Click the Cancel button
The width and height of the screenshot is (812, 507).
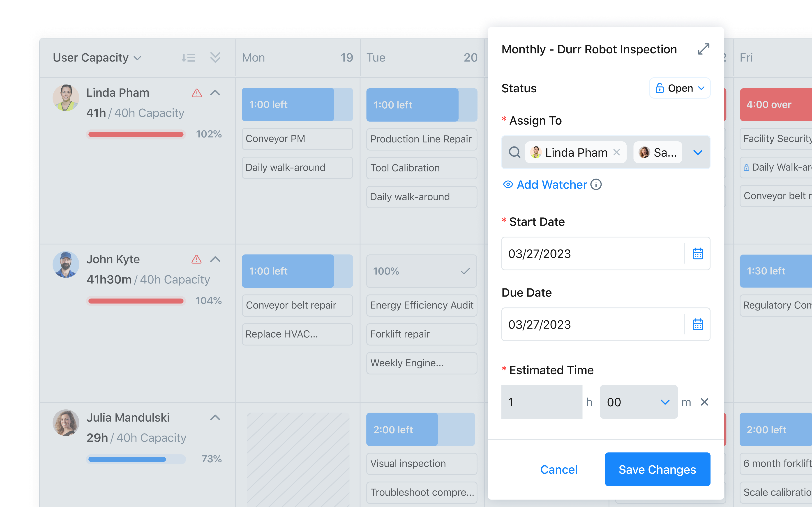(x=559, y=469)
